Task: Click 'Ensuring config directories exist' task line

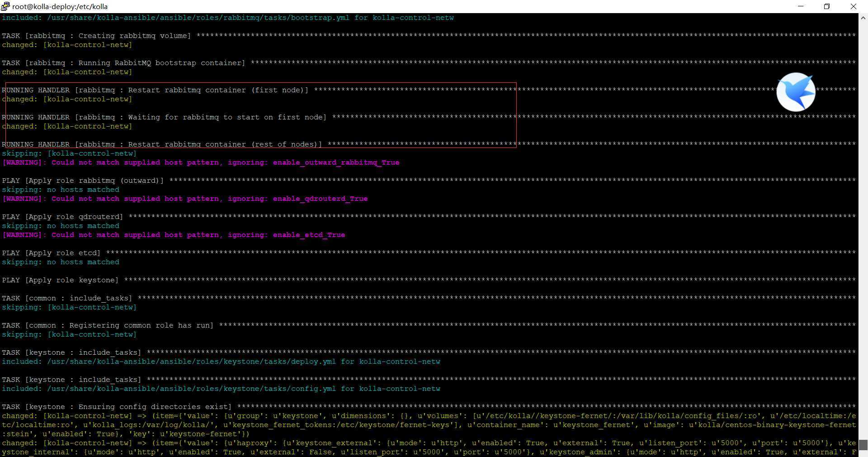Action: click(x=429, y=407)
